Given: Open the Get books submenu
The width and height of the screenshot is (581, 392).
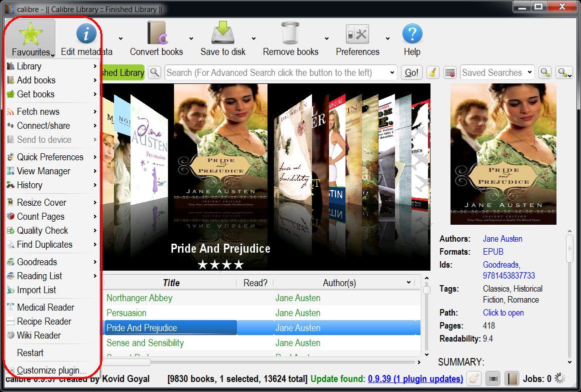Looking at the screenshot, I should (52, 94).
